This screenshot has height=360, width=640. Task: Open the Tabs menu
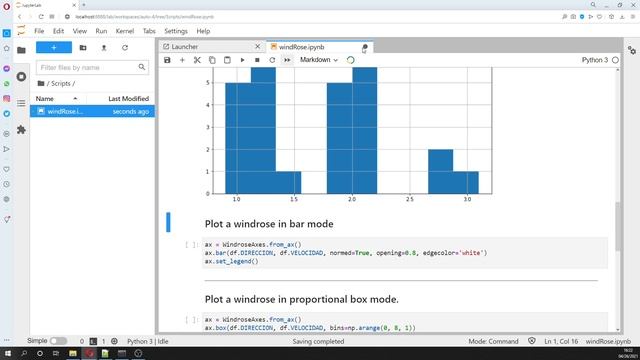149,31
